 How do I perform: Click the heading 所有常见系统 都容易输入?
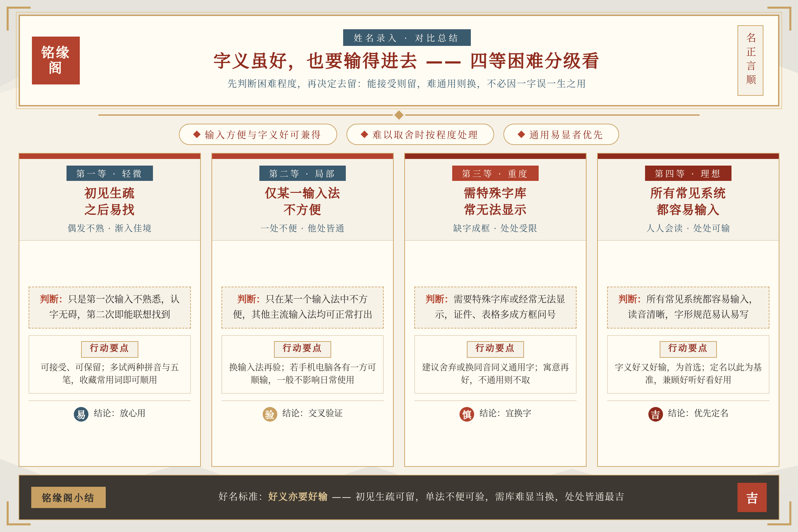[688, 201]
